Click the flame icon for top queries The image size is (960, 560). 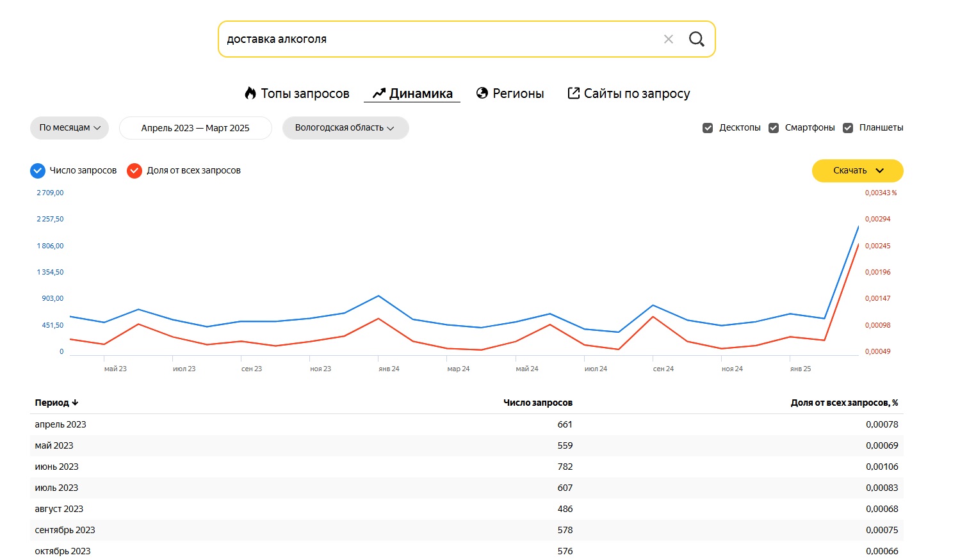[x=250, y=93]
